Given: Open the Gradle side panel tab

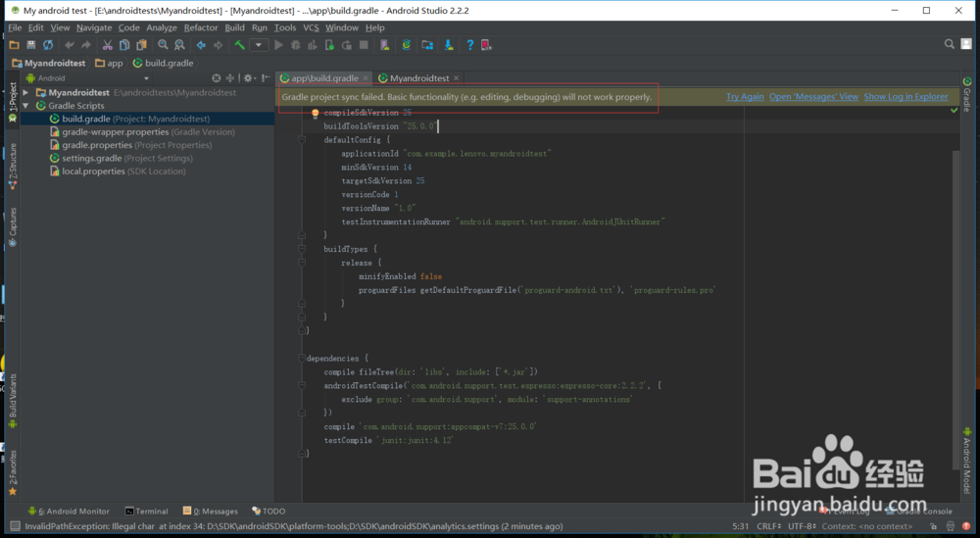Looking at the screenshot, I should 967,94.
